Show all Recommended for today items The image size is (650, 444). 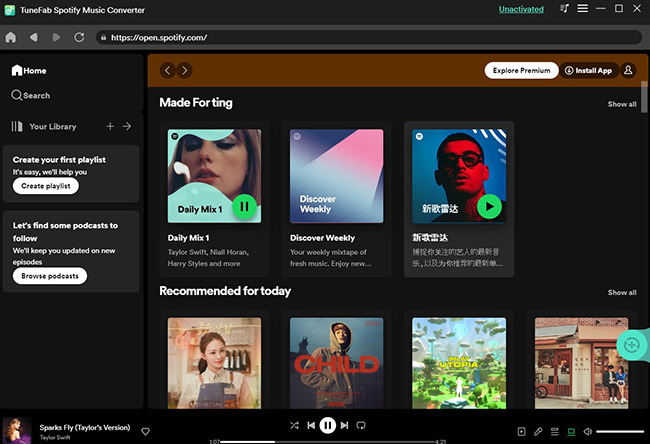pyautogui.click(x=622, y=293)
